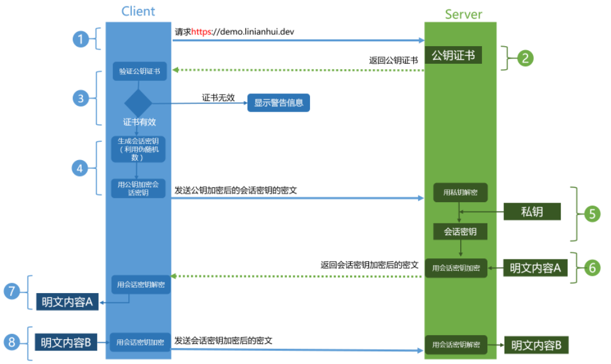
Task: Click the 用公钥加密会话密钥 box
Action: point(139,187)
